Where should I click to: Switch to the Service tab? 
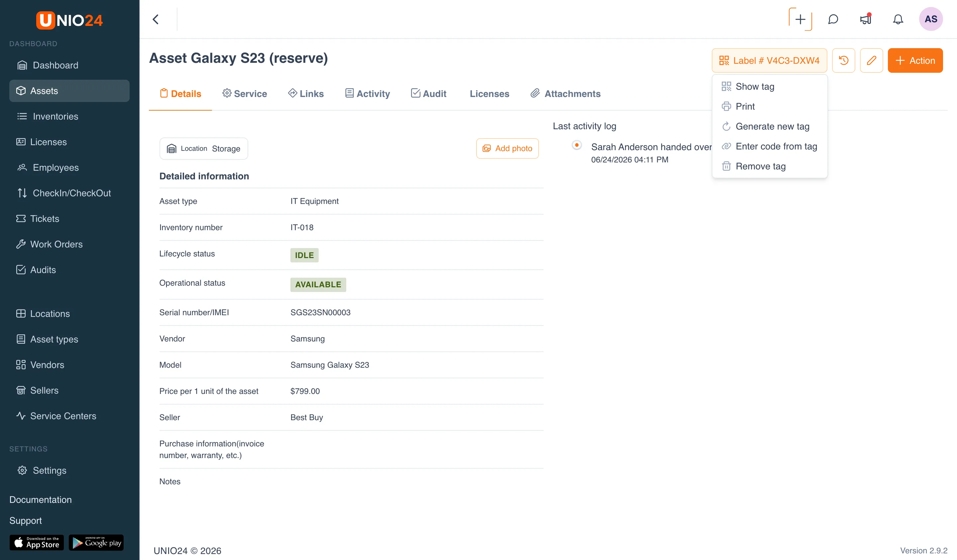tap(245, 93)
